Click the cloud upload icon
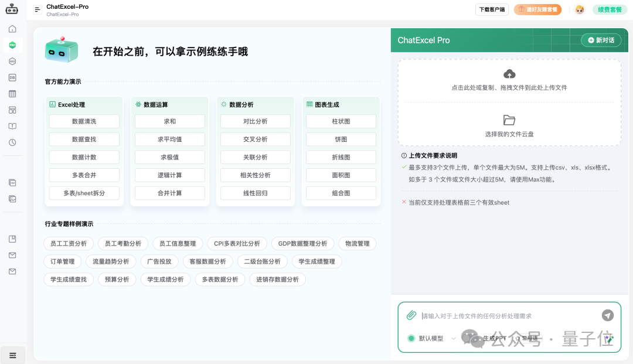The width and height of the screenshot is (633, 364). pyautogui.click(x=509, y=74)
